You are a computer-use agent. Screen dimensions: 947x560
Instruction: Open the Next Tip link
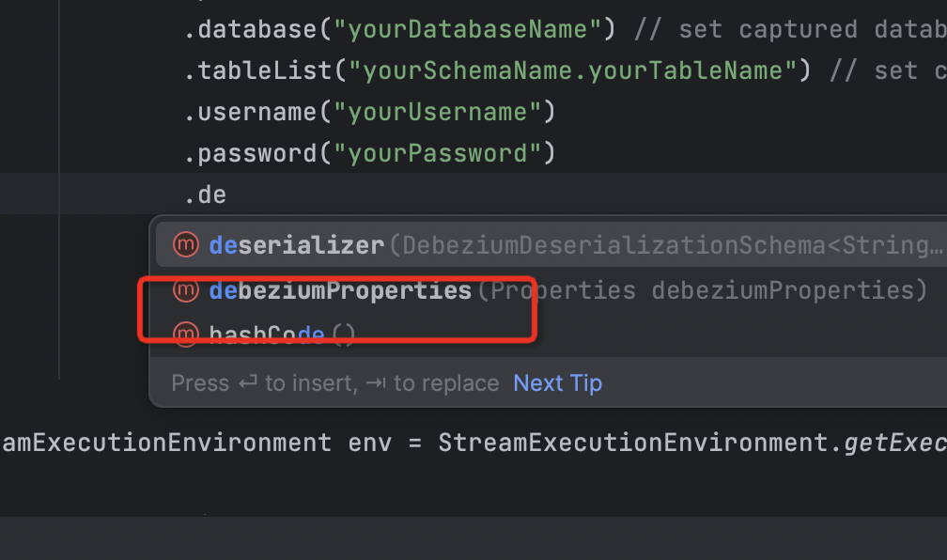click(x=557, y=383)
